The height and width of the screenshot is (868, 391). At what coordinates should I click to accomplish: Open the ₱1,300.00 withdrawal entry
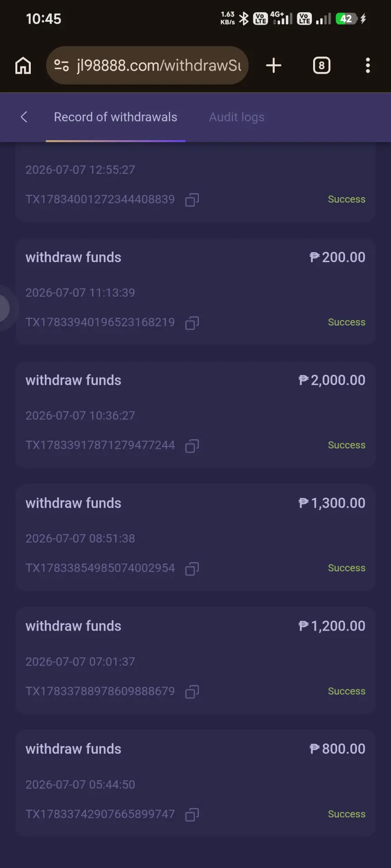195,538
